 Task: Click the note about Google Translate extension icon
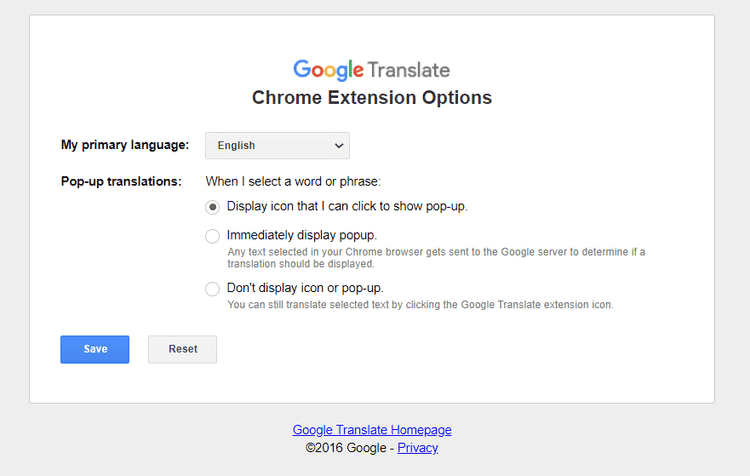[x=420, y=305]
